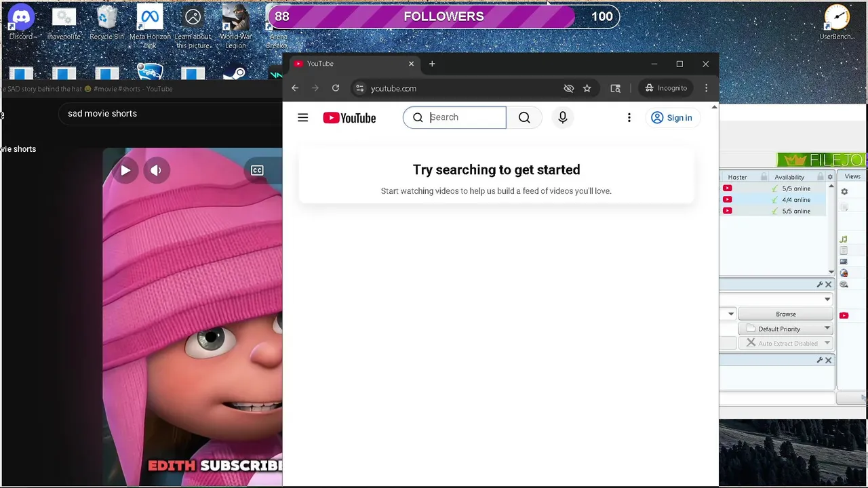Open the Chrome three-dot menu
Image resolution: width=868 pixels, height=488 pixels.
(x=706, y=88)
